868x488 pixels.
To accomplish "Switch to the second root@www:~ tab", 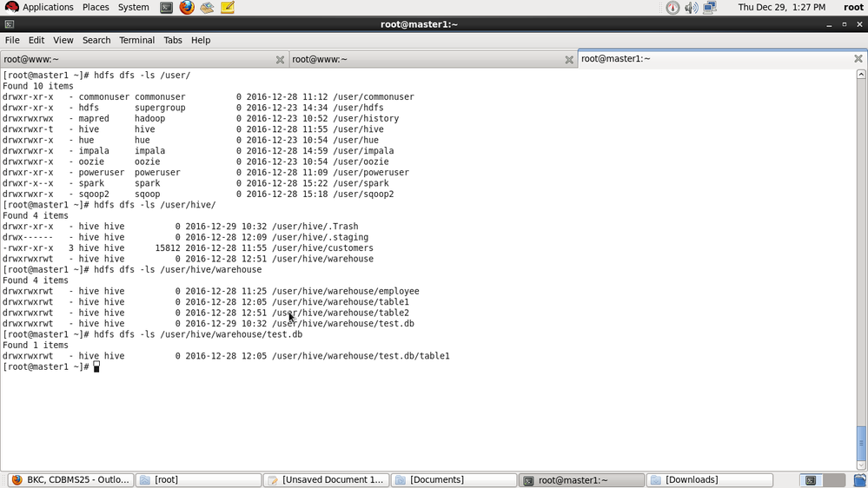I will click(x=433, y=60).
